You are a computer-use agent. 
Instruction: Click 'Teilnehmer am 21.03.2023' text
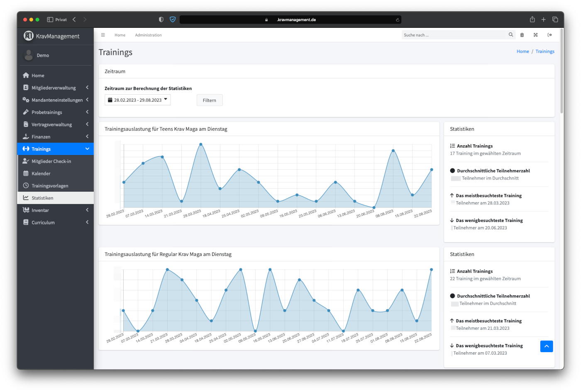483,328
